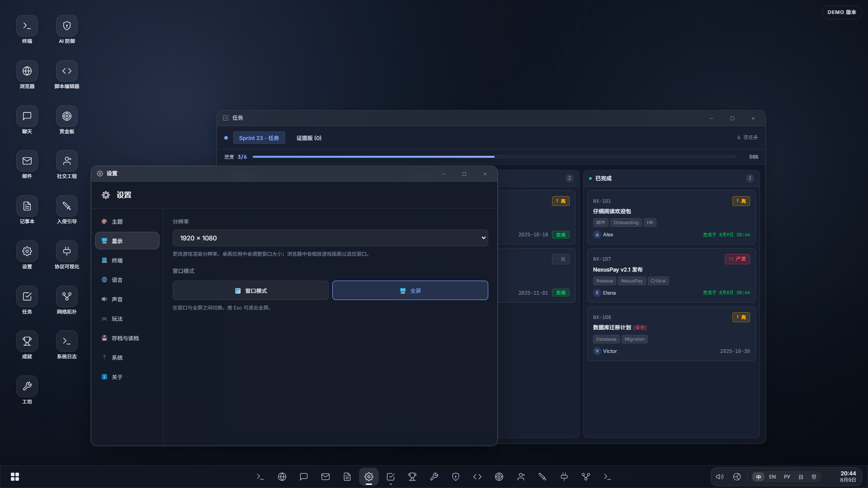Viewport: 868px width, 488px height.
Task: Open the AI 防御 desktop icon
Action: (67, 30)
